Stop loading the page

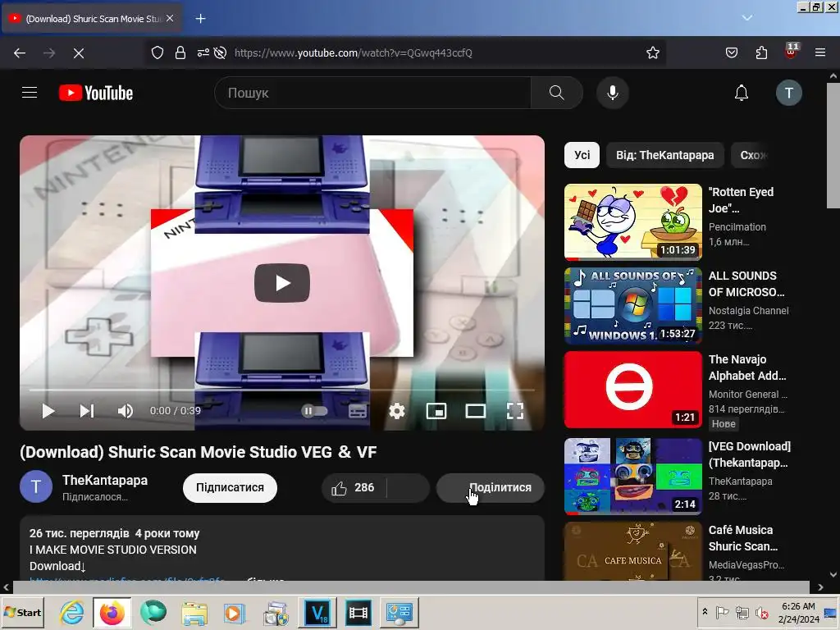tap(78, 52)
